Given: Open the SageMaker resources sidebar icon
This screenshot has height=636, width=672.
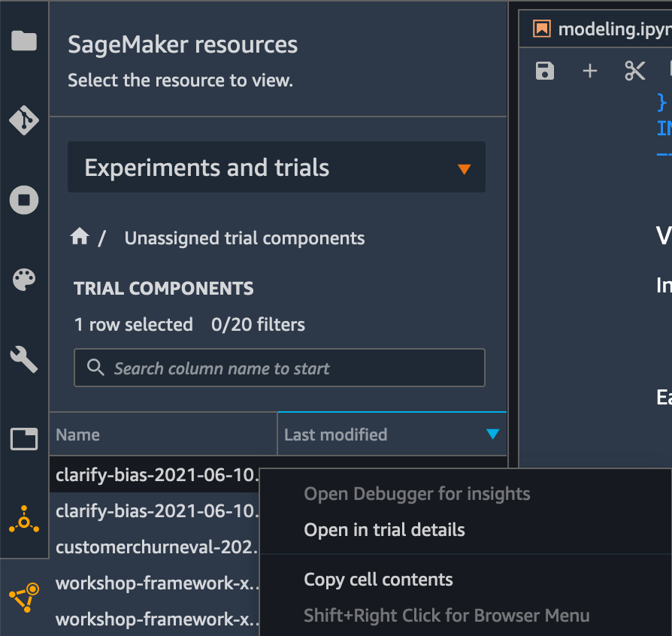Looking at the screenshot, I should [24, 598].
